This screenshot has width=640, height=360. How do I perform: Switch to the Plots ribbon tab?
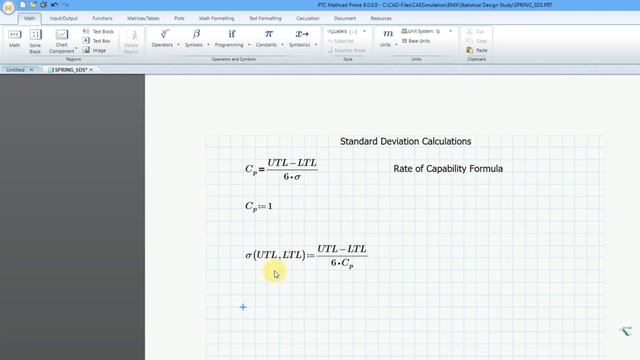coord(179,18)
